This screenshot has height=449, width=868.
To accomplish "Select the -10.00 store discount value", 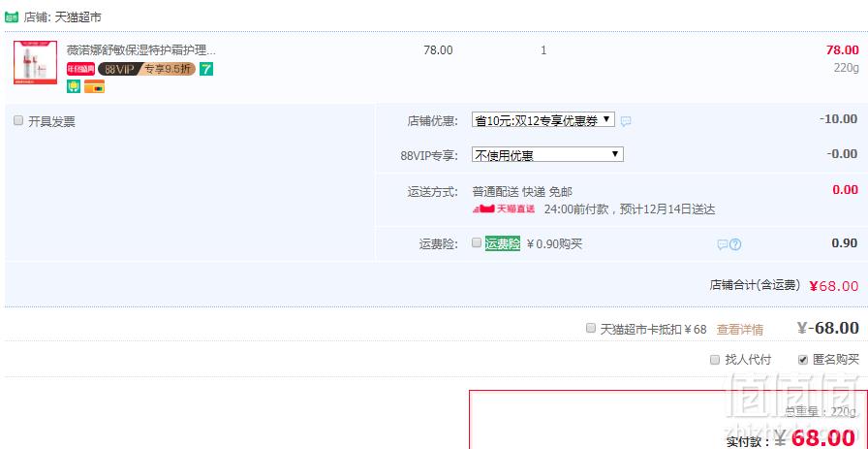I will (839, 119).
